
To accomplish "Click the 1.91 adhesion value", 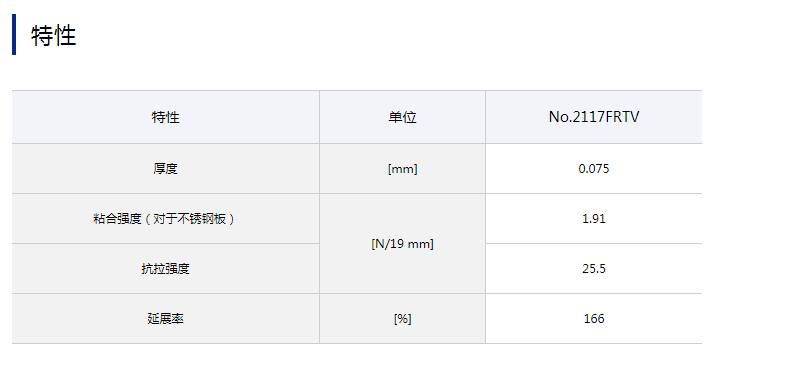I will 594,219.
